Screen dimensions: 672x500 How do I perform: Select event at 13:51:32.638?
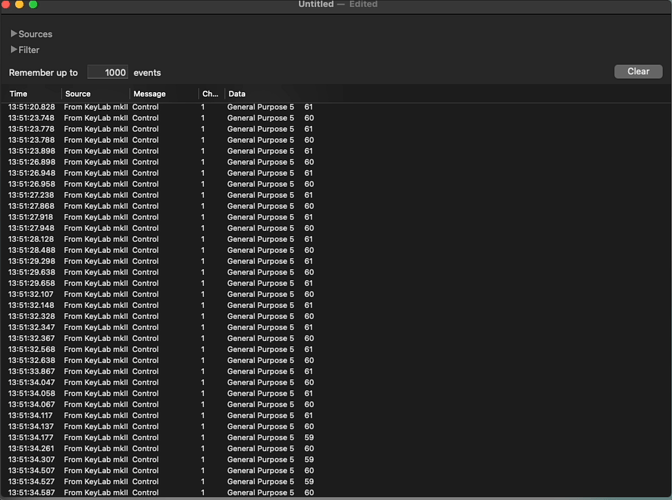336,360
